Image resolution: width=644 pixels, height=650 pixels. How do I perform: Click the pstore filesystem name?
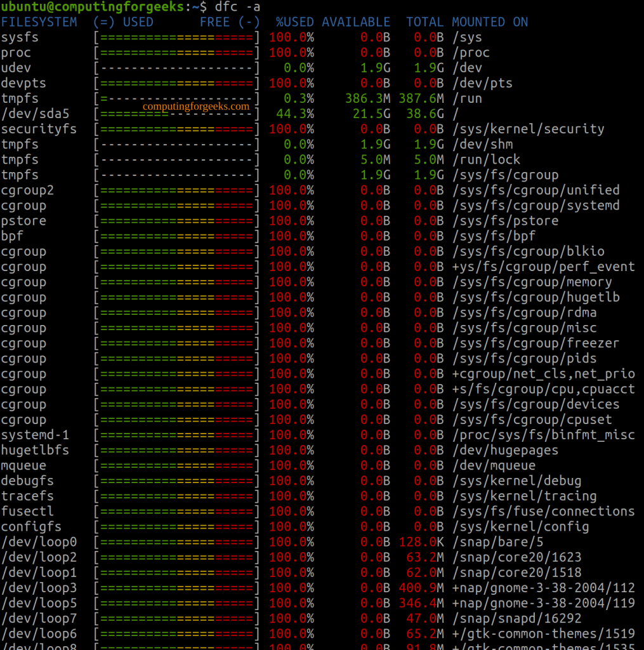click(23, 221)
